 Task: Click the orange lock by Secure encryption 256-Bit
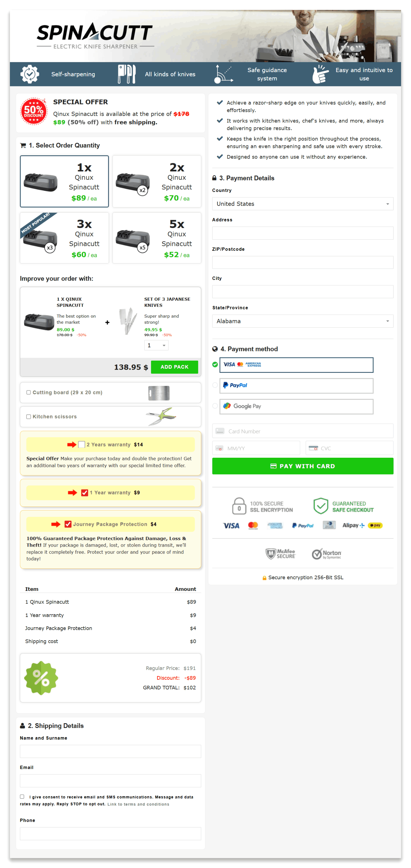265,578
